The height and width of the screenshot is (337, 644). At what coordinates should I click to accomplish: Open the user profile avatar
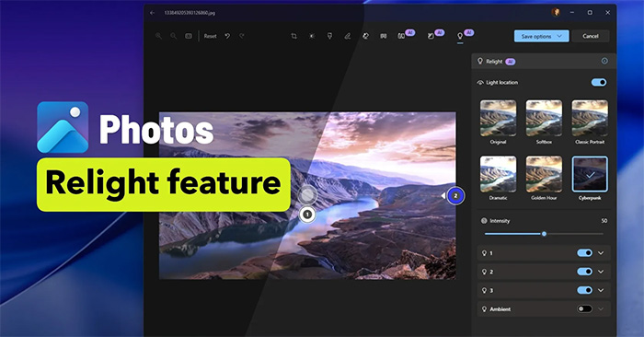[556, 12]
